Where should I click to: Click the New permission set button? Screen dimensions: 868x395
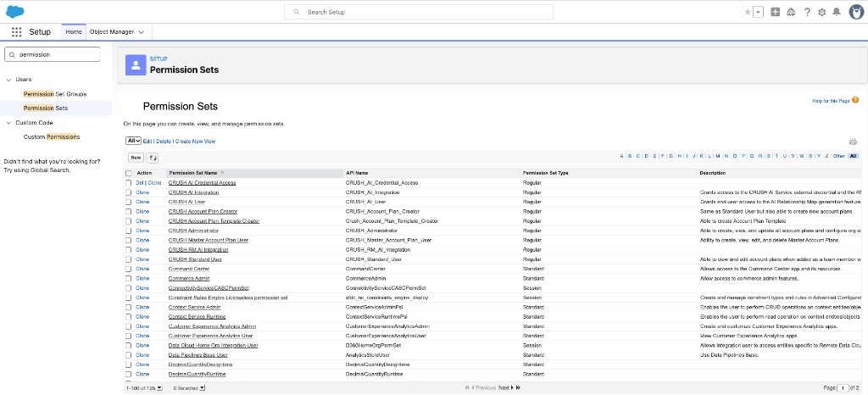(x=136, y=158)
